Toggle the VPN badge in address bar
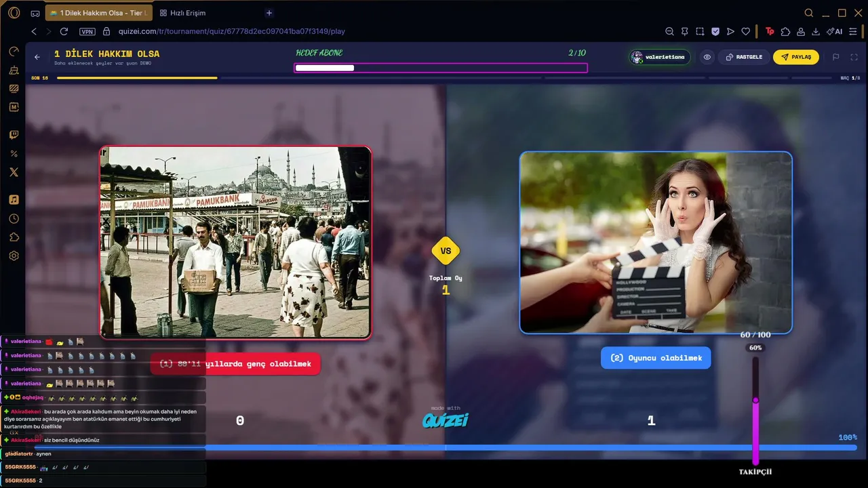This screenshot has width=868, height=488. click(x=87, y=31)
